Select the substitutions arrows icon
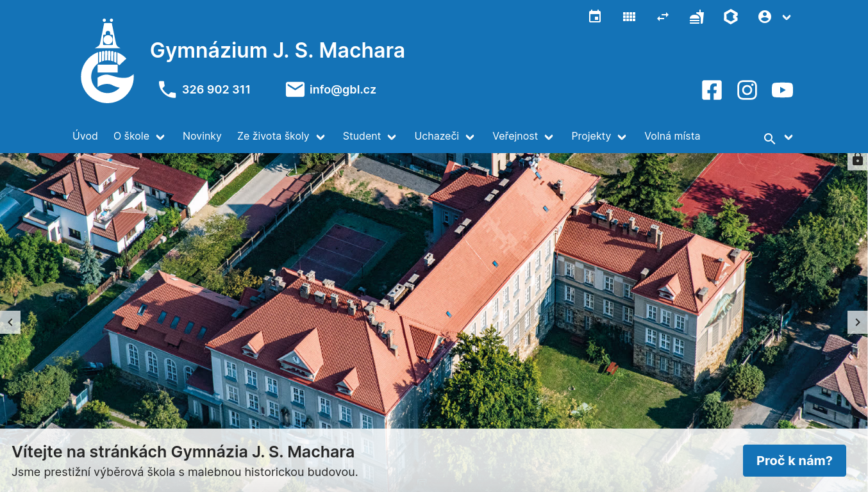 (663, 17)
